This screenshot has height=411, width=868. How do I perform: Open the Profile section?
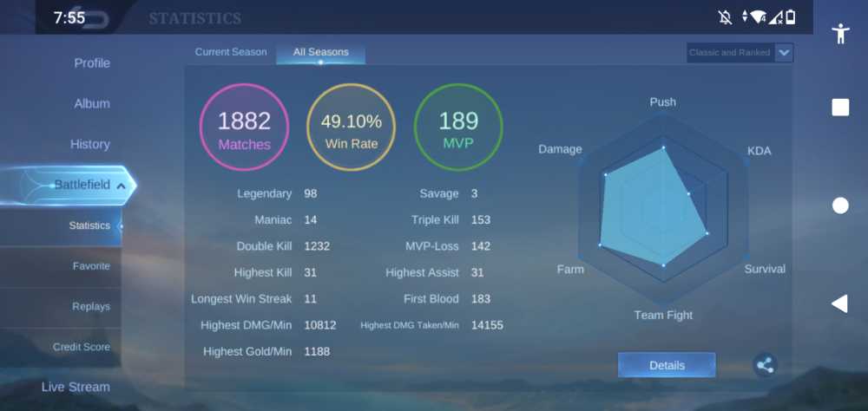pyautogui.click(x=92, y=63)
